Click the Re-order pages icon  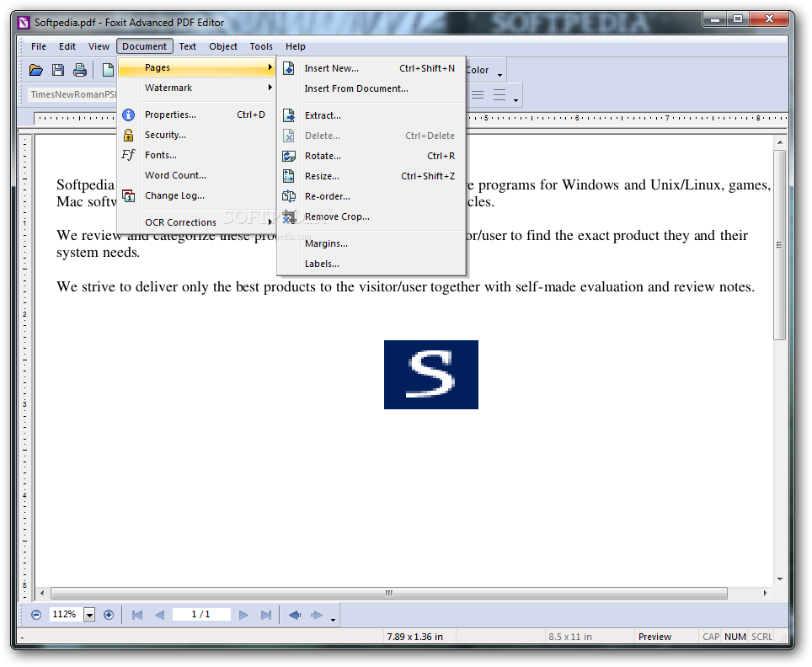289,196
